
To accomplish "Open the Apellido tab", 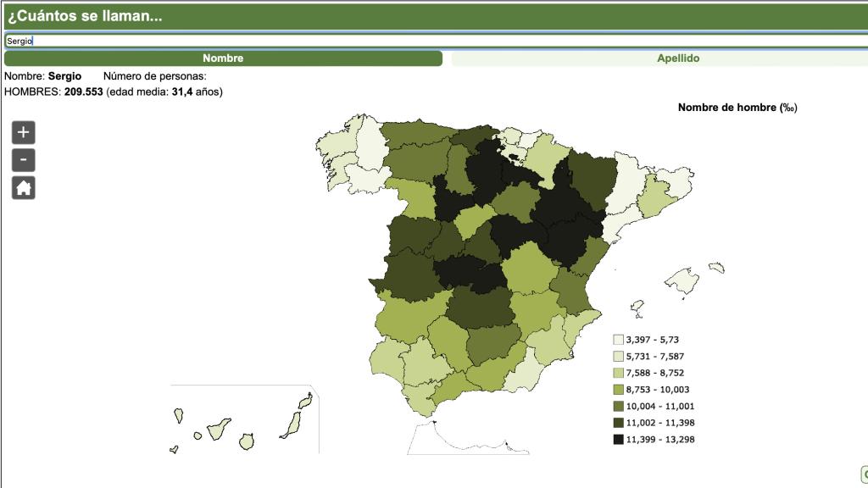I will pyautogui.click(x=677, y=58).
